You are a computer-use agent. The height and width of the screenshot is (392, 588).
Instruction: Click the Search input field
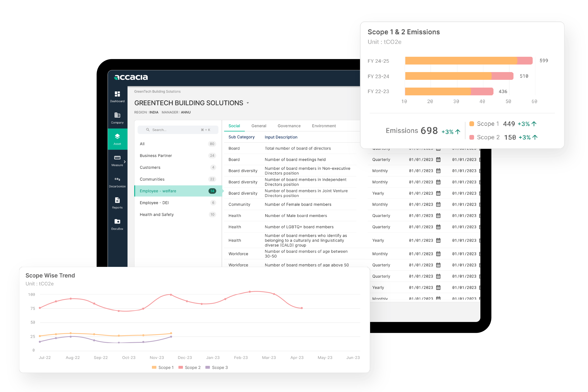tap(178, 130)
